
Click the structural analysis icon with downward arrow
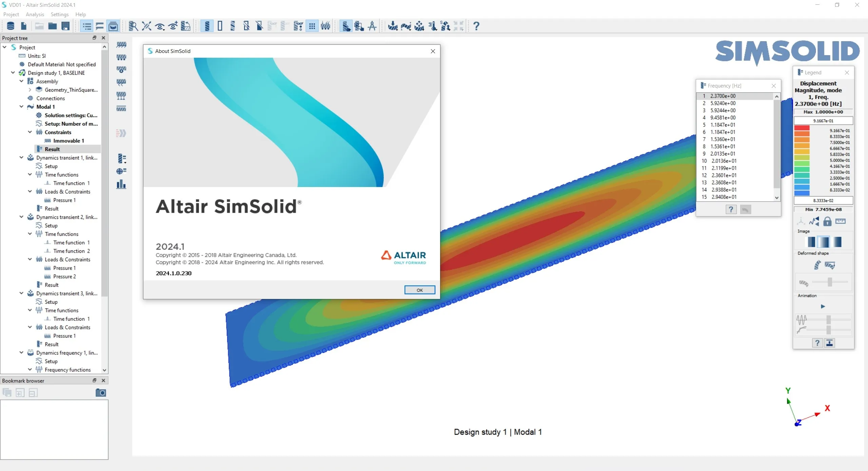[393, 26]
